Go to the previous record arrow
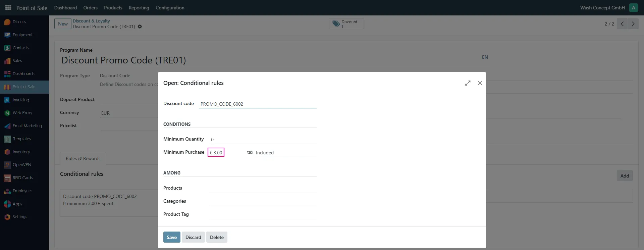The height and width of the screenshot is (250, 644). 622,24
